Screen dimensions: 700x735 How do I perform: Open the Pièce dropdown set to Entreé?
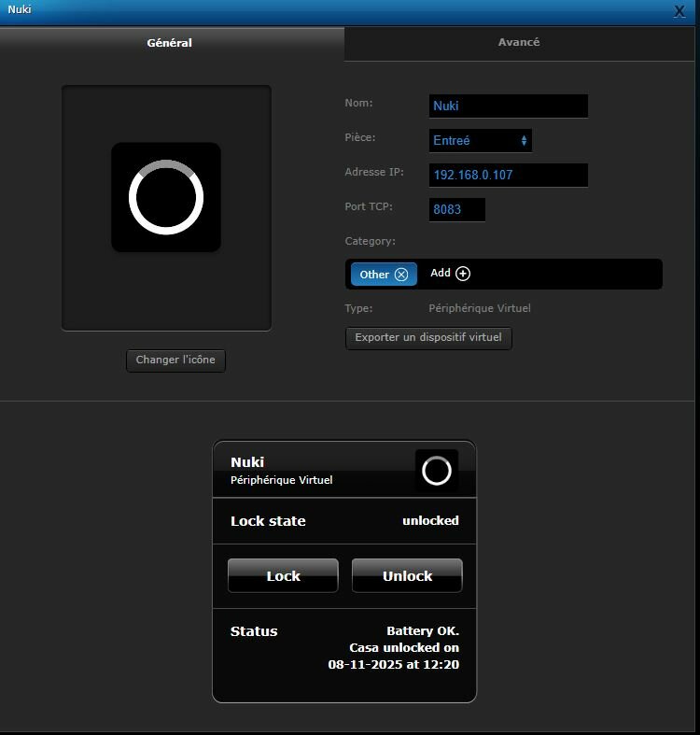pos(481,141)
